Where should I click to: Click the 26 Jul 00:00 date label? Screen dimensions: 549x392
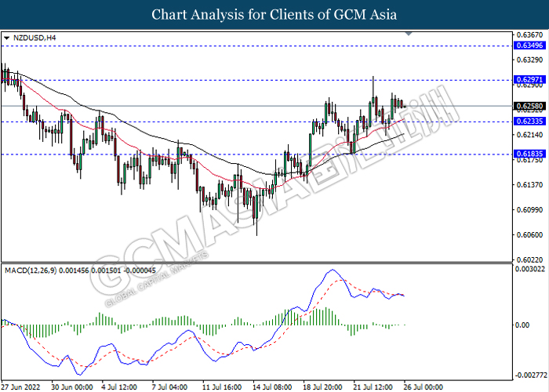click(424, 387)
